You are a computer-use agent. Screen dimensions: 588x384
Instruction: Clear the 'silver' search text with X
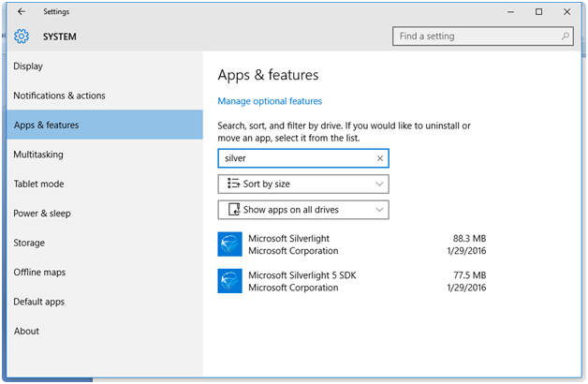[380, 158]
